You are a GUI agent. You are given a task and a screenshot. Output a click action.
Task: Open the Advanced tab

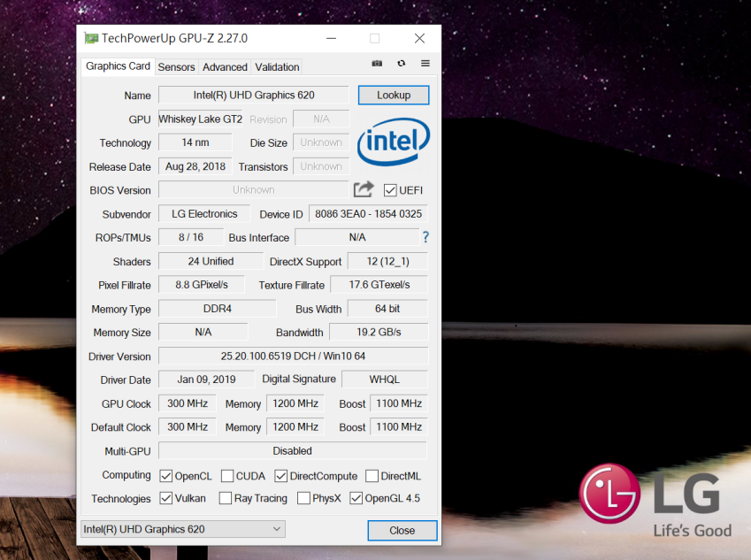tap(225, 67)
